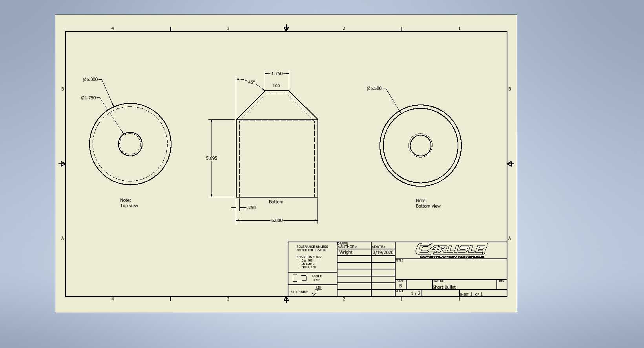Click the 1.750 width dimension above the side view
This screenshot has height=348, width=644.
(x=277, y=73)
